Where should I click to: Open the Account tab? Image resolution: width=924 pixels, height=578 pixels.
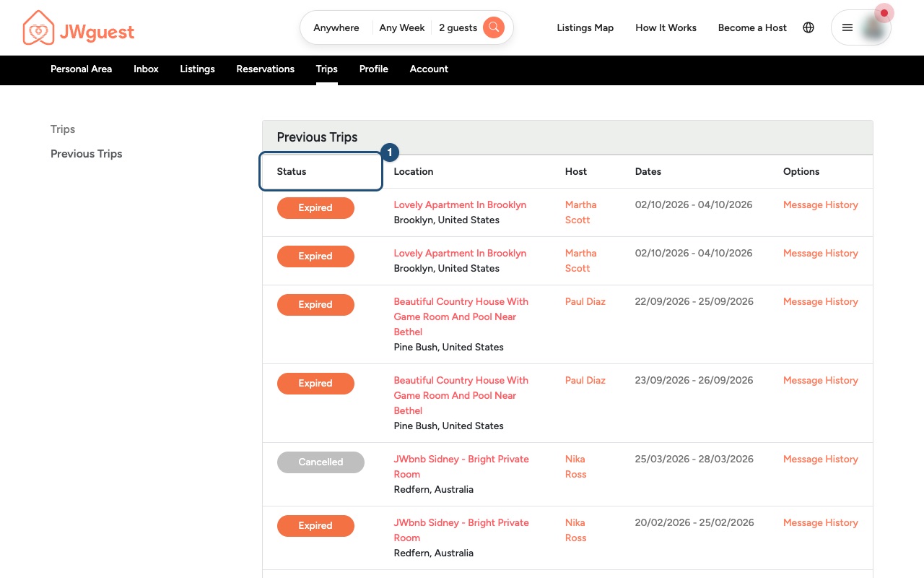(x=429, y=69)
